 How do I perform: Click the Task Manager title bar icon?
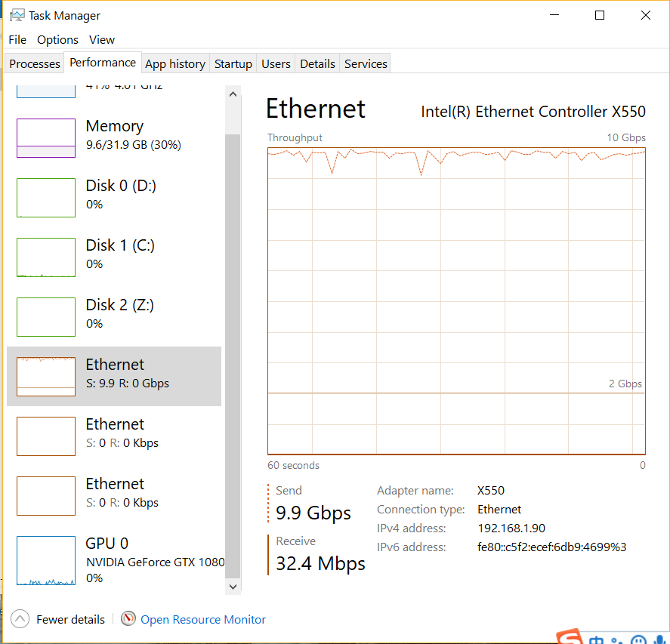(17, 15)
